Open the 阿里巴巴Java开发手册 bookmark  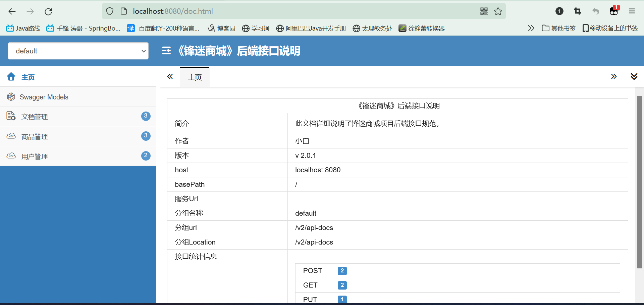[x=311, y=28]
